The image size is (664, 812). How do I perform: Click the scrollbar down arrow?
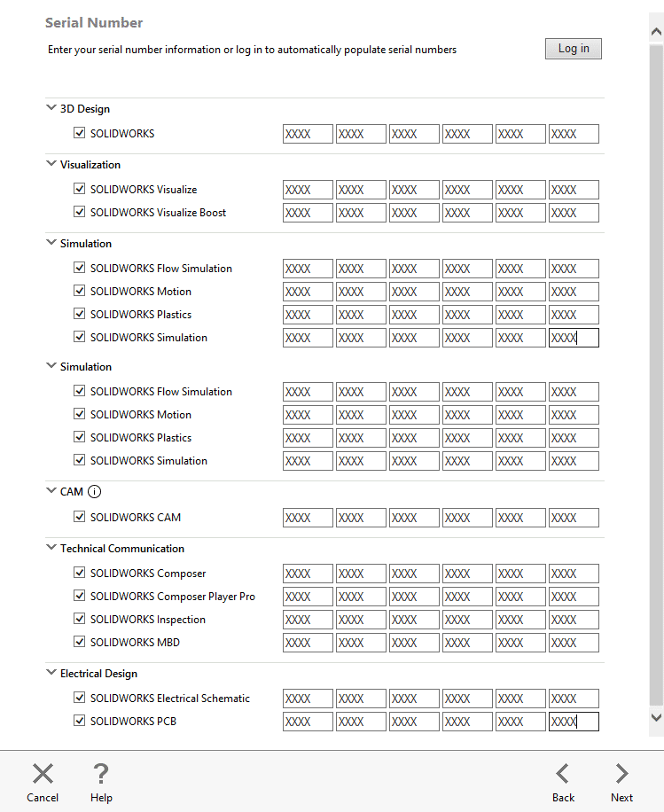pos(656,717)
